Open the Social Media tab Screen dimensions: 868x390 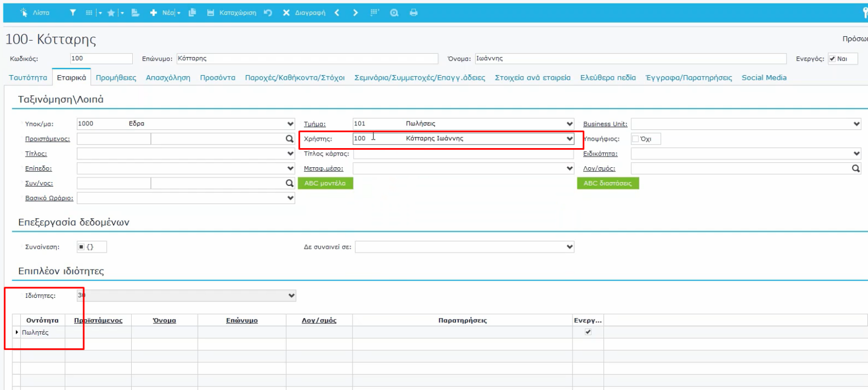pyautogui.click(x=764, y=78)
